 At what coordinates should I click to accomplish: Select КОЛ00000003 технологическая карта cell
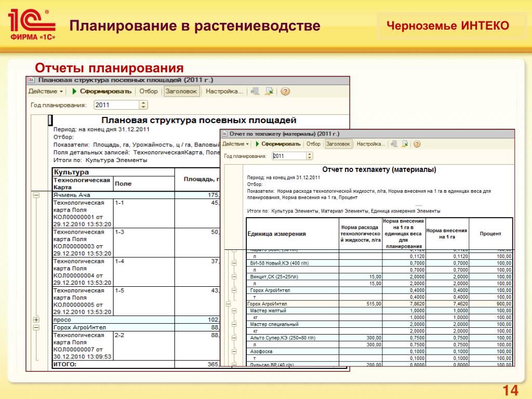(83, 243)
